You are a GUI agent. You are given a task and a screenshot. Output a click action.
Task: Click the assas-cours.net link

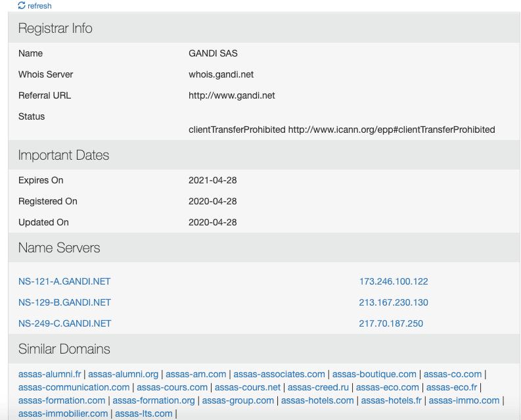click(248, 387)
